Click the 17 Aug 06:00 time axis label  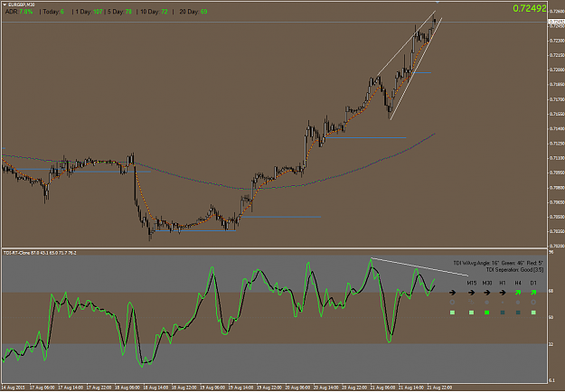(x=42, y=387)
